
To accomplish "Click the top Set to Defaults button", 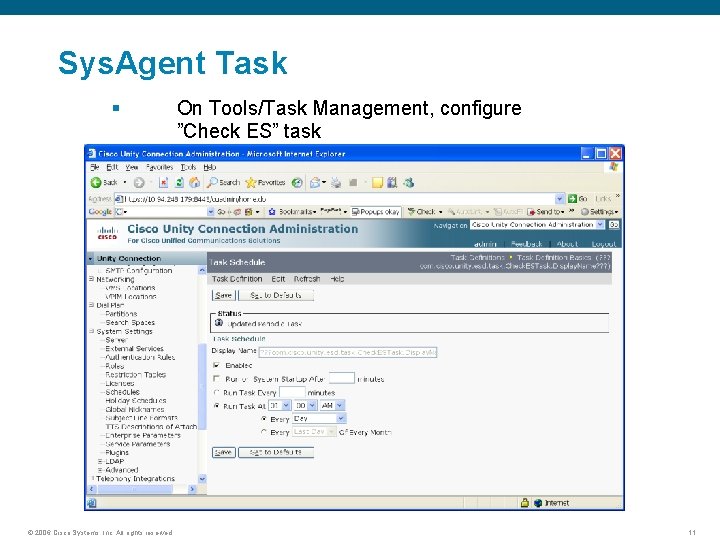I will click(x=276, y=295).
